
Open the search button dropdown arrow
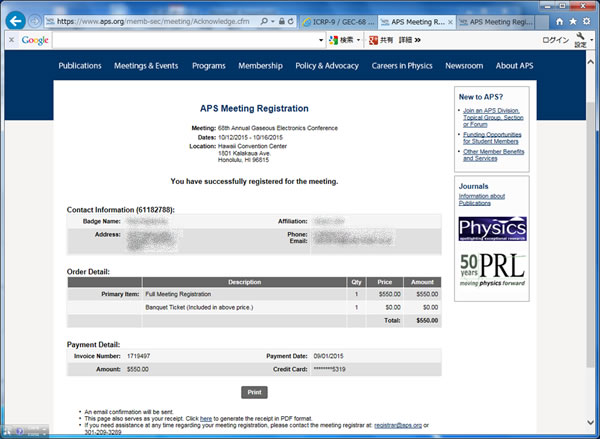coord(359,40)
